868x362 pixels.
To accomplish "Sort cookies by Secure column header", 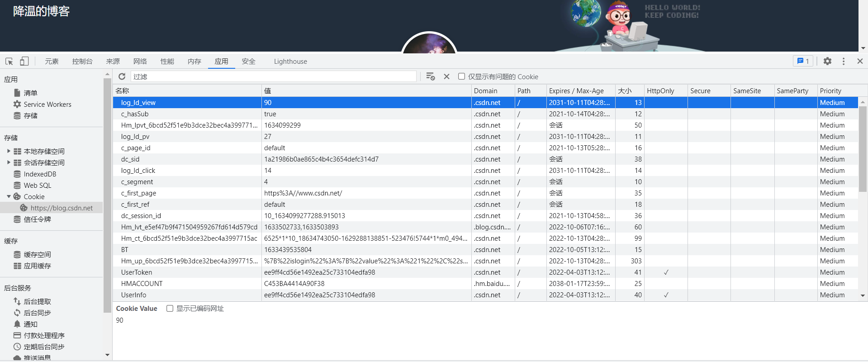I will (709, 90).
